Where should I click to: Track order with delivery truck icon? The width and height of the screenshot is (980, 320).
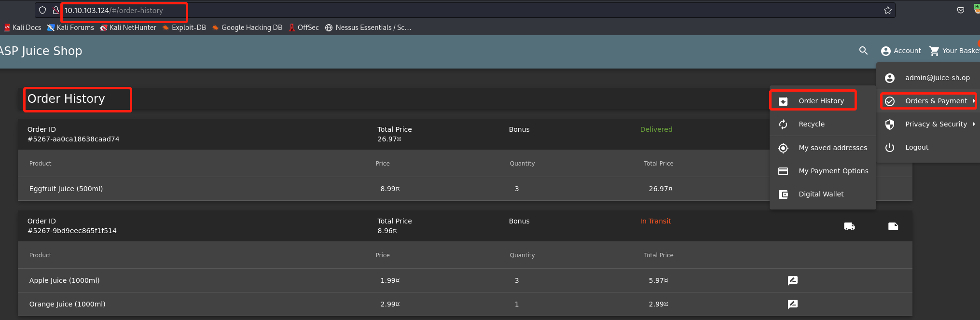(x=849, y=226)
